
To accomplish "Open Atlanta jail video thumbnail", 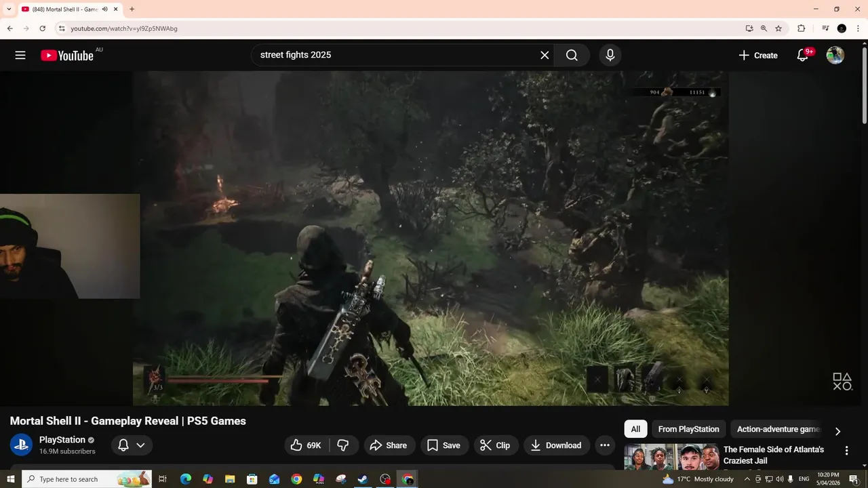I will tap(671, 456).
